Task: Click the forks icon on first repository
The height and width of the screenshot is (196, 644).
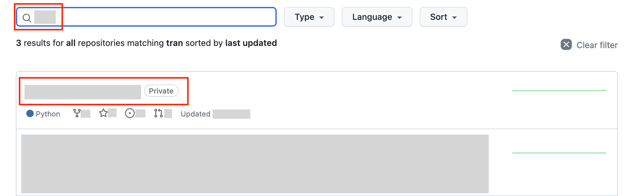Action: coord(77,113)
